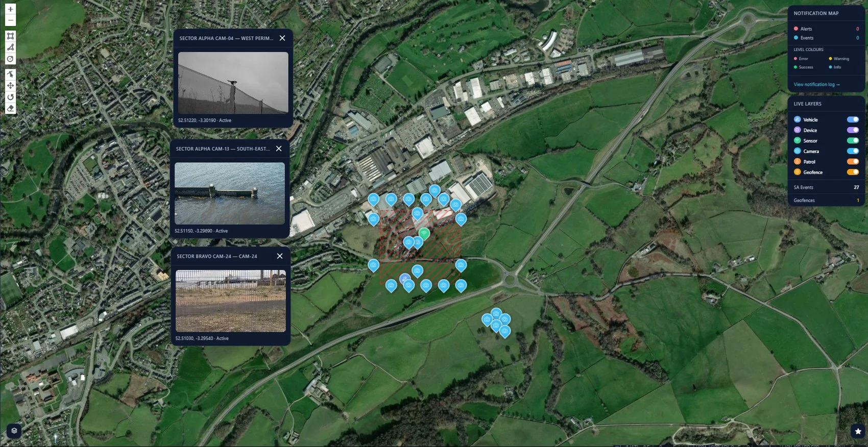Hide the Camera layer with its switch
This screenshot has height=447, width=868.
(853, 151)
